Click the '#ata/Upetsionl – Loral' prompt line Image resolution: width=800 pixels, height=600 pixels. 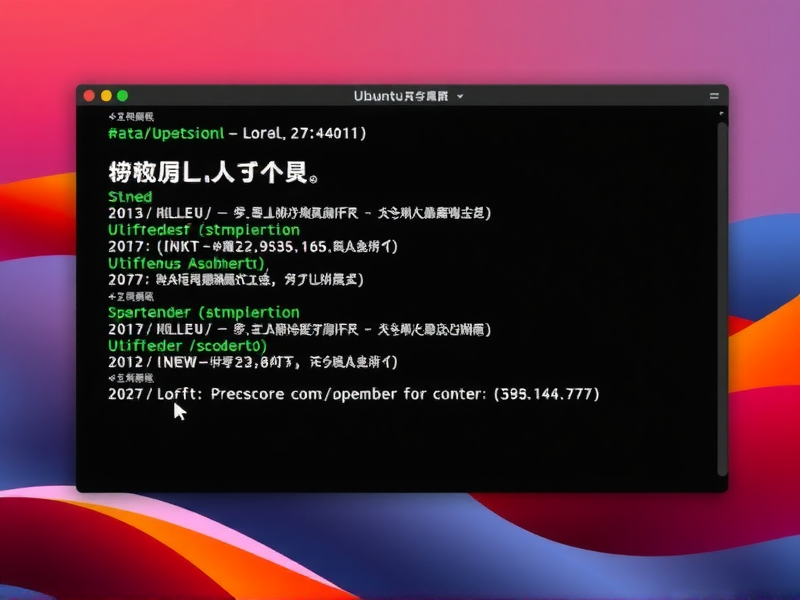(180, 131)
